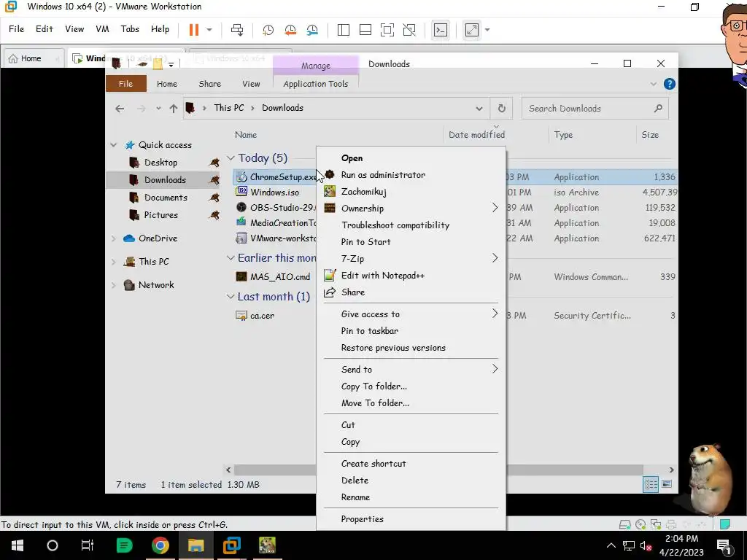Toggle the thumbnail bar icon in VMware toolbar
747x560 pixels.
[365, 29]
